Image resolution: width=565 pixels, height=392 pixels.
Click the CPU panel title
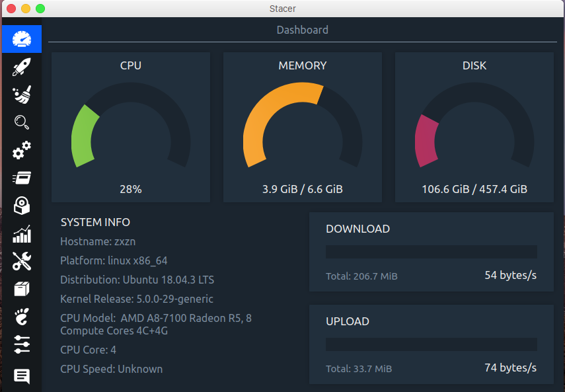[x=131, y=65]
